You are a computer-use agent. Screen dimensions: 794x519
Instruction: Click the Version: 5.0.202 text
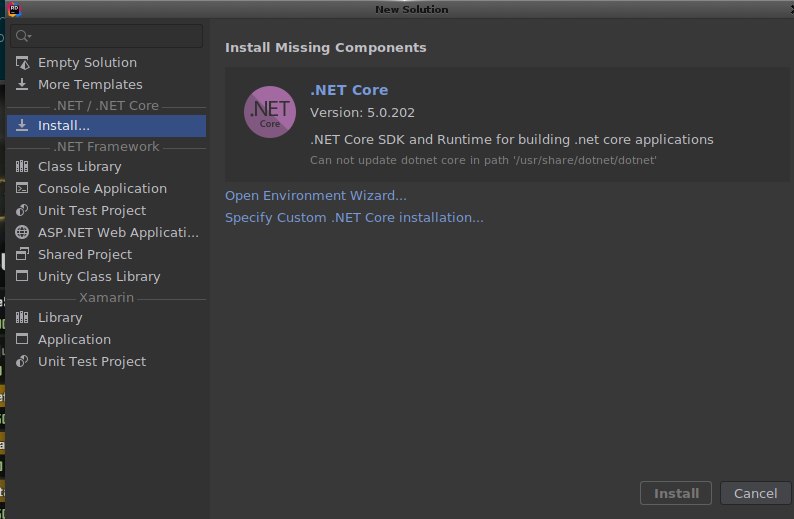point(362,112)
